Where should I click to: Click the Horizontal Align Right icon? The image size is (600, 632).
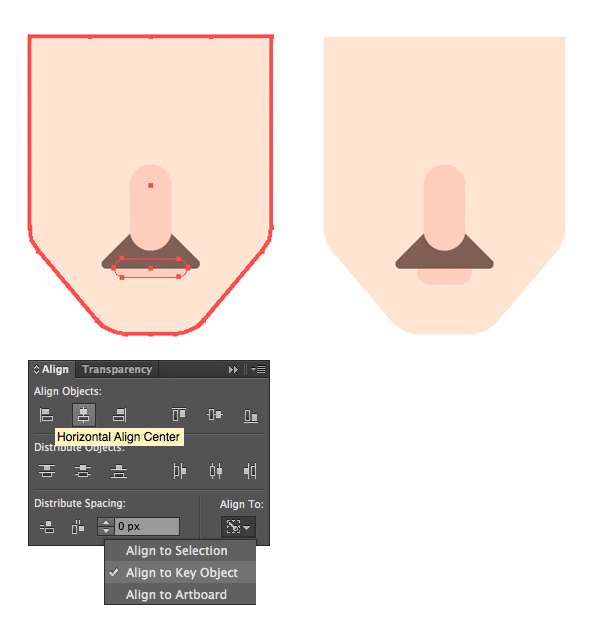point(120,415)
